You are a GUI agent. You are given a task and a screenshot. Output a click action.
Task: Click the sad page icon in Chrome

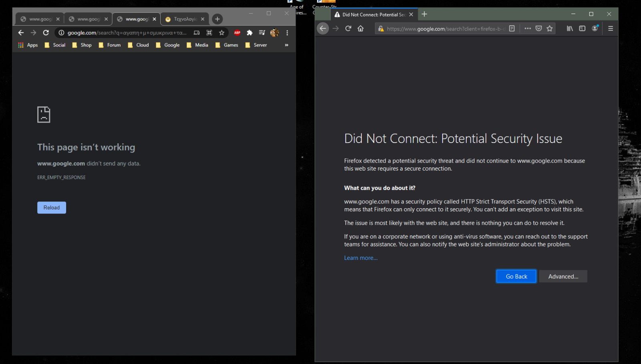point(44,115)
